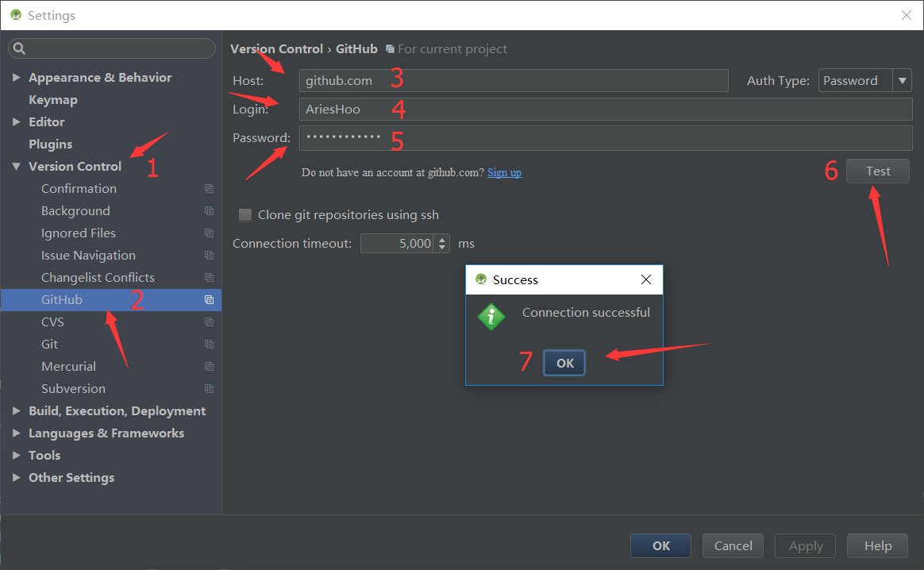The height and width of the screenshot is (570, 924).
Task: Click the per-project icon beside Background
Action: pos(209,211)
